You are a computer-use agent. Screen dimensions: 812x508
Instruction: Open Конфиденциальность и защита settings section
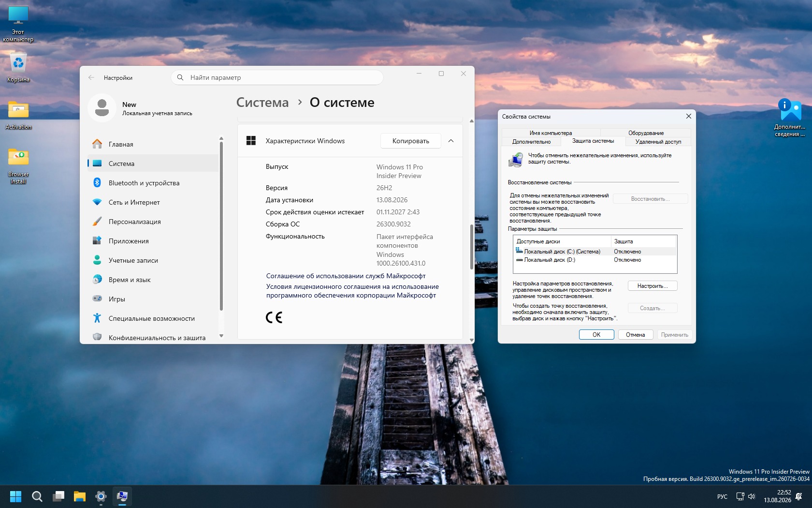(x=153, y=337)
